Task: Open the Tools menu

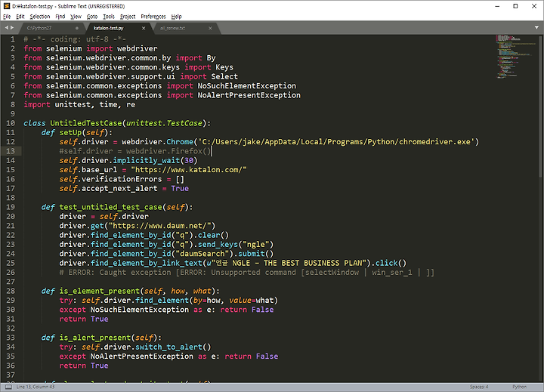Action: point(109,17)
